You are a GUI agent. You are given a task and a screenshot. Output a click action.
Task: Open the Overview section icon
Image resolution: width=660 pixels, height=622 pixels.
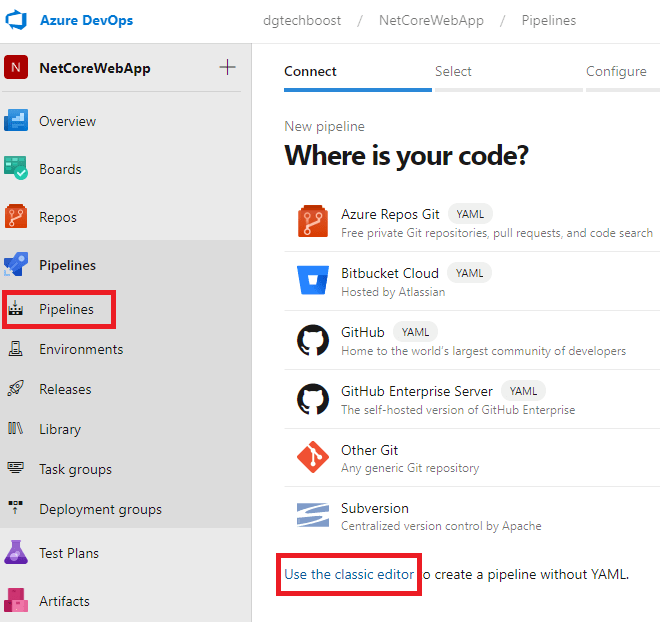click(17, 121)
